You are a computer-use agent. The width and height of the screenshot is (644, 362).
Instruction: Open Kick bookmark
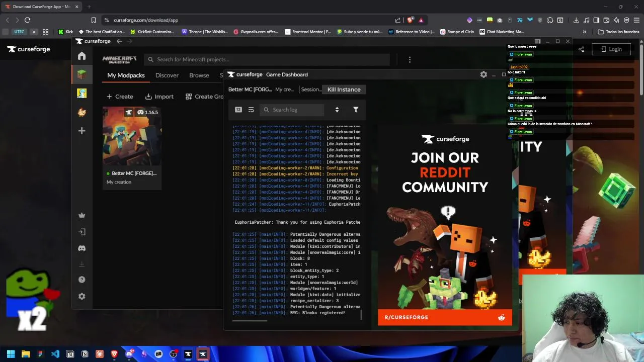[x=66, y=32]
